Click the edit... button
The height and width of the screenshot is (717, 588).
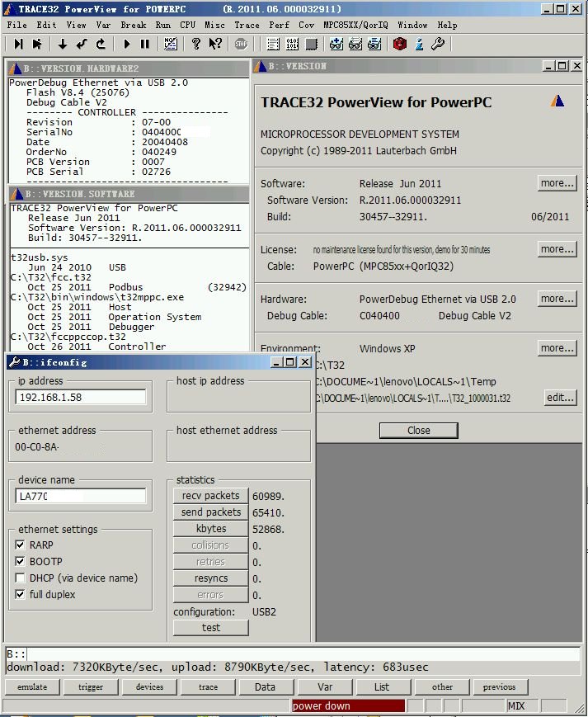tap(560, 397)
